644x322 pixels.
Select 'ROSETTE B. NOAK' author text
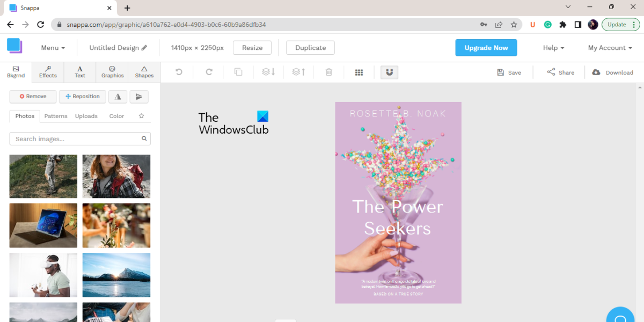(x=398, y=114)
